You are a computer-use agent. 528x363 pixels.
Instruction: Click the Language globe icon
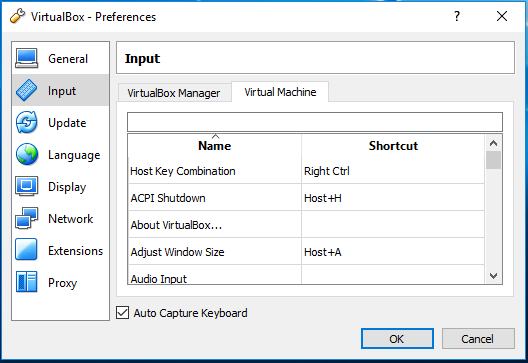(x=27, y=154)
